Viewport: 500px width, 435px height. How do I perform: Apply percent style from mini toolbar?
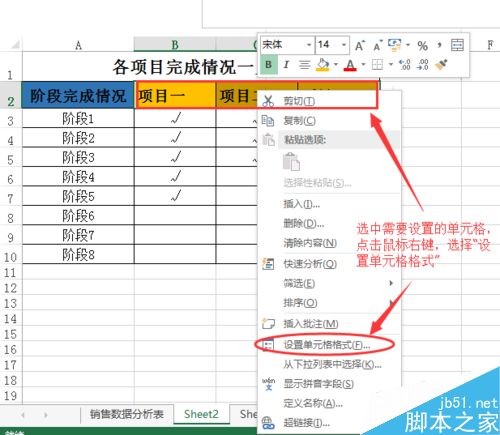coord(422,45)
